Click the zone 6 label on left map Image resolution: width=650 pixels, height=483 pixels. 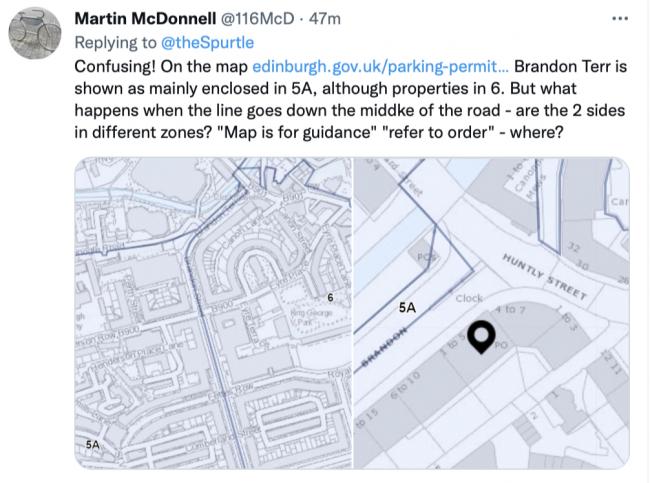330,298
